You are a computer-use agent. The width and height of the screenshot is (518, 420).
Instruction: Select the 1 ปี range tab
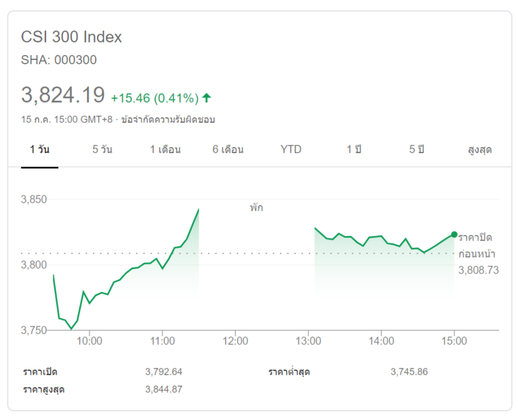[x=354, y=150]
